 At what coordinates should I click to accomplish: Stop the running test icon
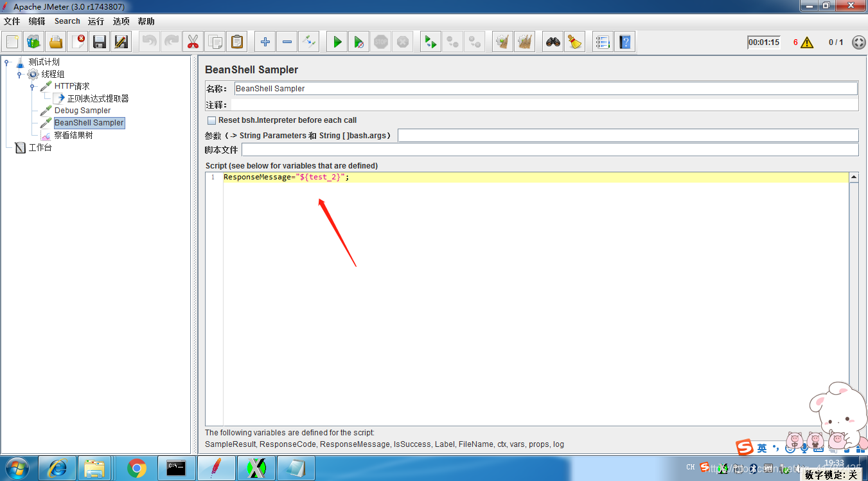pos(381,42)
